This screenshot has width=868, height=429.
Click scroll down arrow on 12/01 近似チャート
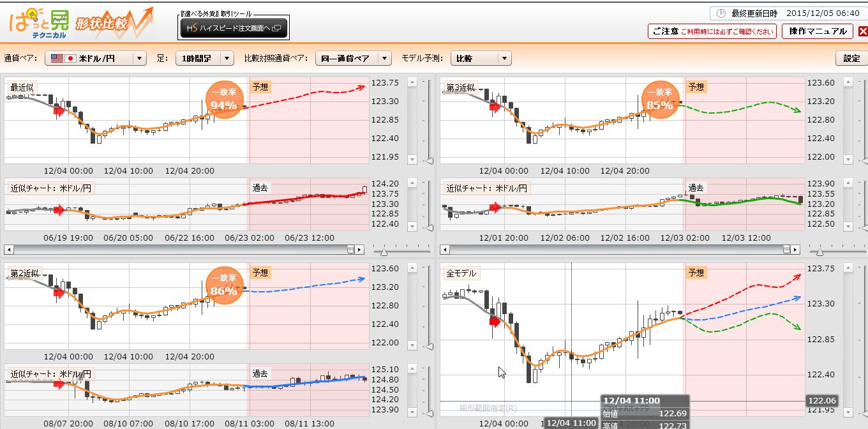point(848,227)
